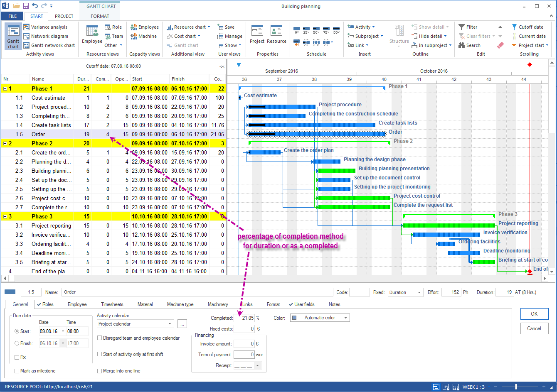557x392 pixels.
Task: Click Manage user views
Action: (x=229, y=36)
